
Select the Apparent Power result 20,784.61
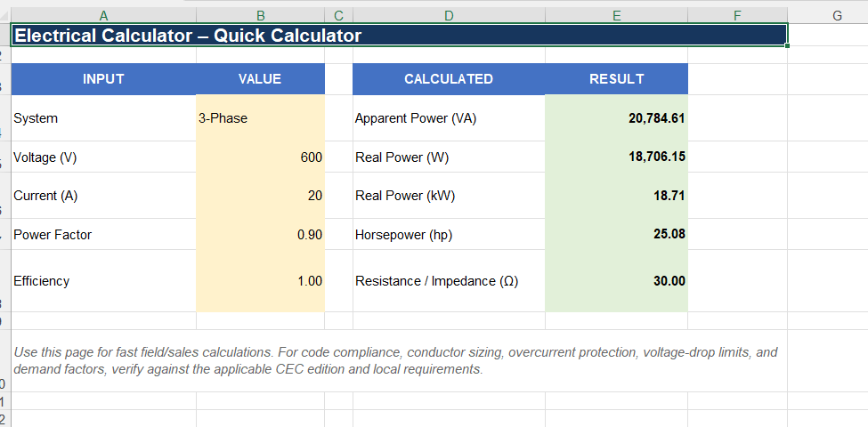coord(616,117)
